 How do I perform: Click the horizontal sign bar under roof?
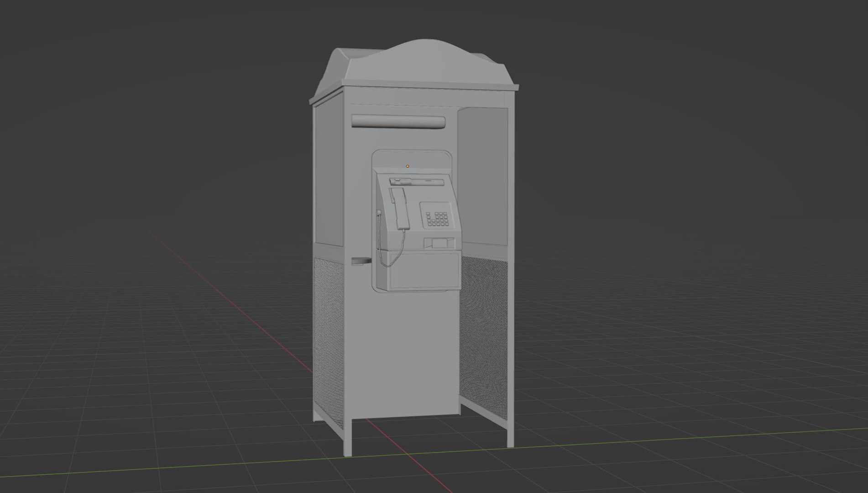tap(398, 122)
